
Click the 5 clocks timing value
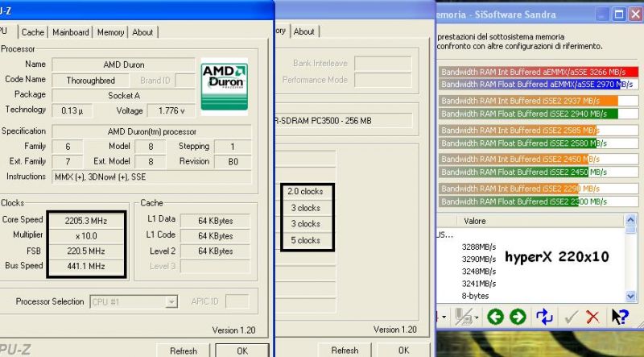tap(305, 240)
